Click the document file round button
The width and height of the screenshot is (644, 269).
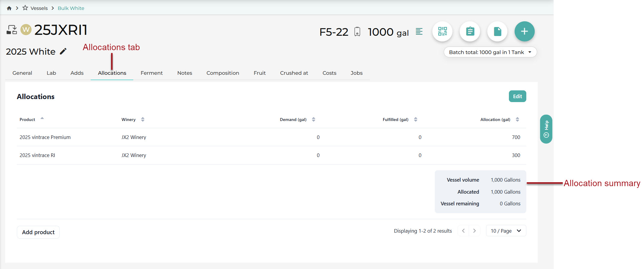[497, 31]
